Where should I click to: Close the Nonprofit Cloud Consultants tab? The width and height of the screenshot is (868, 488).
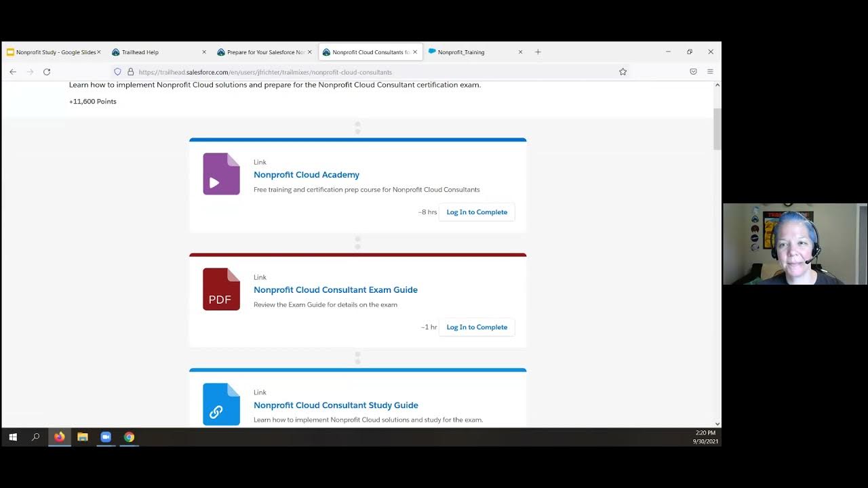[x=415, y=52]
